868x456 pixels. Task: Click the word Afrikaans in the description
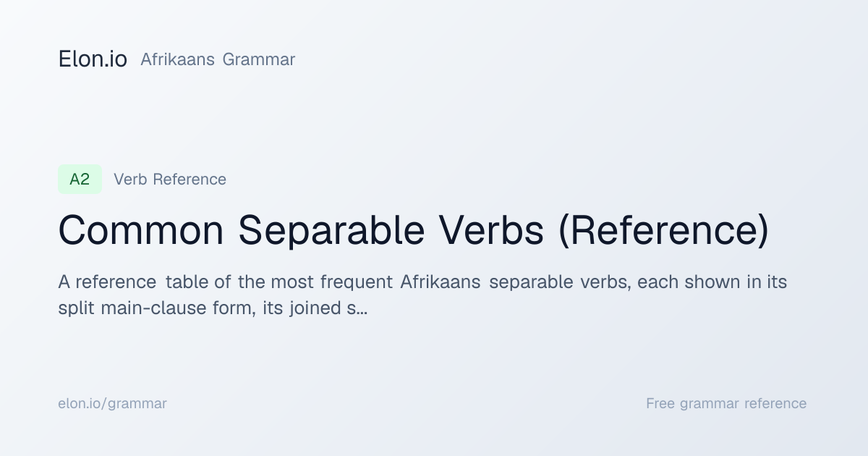(441, 282)
